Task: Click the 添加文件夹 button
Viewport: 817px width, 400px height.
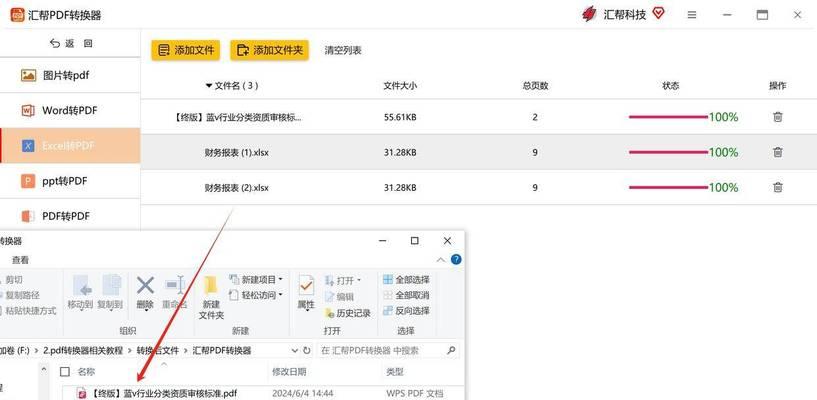Action: (269, 51)
